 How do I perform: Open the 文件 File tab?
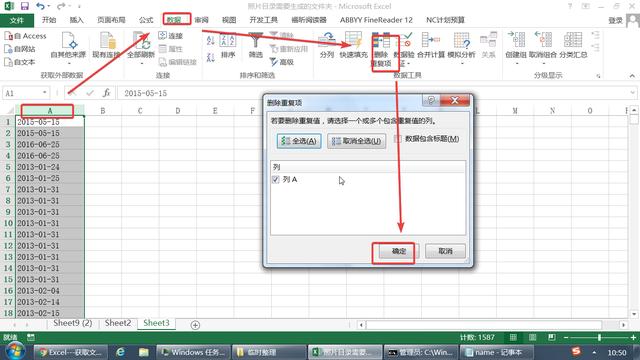tap(17, 20)
